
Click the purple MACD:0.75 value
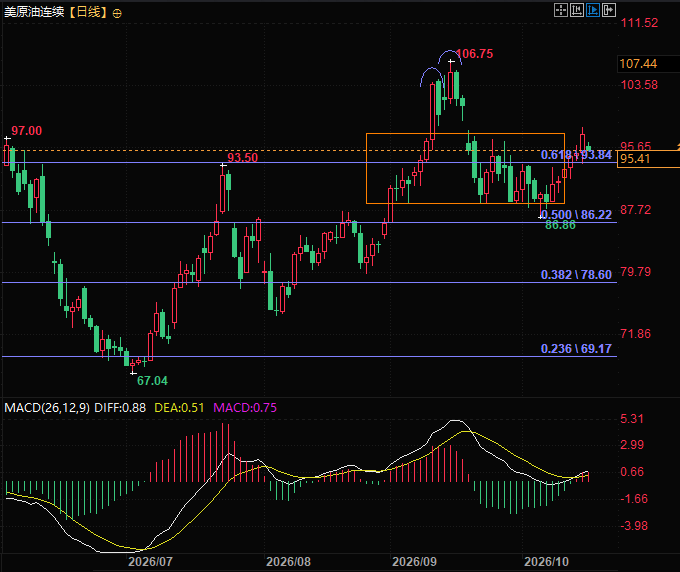[245, 408]
